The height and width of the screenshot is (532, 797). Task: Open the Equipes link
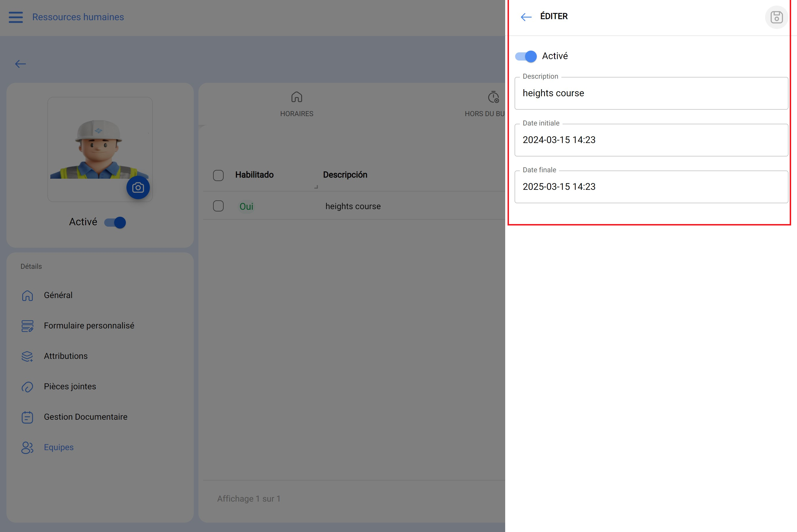pyautogui.click(x=58, y=447)
